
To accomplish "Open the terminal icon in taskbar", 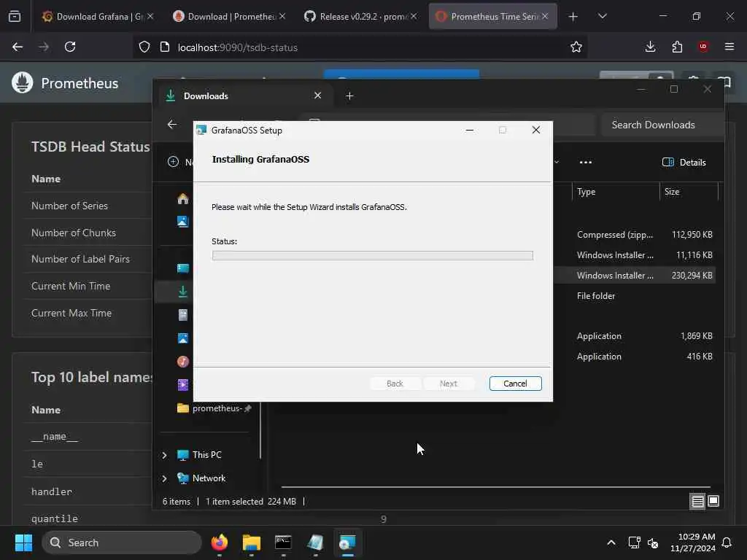I will [283, 542].
